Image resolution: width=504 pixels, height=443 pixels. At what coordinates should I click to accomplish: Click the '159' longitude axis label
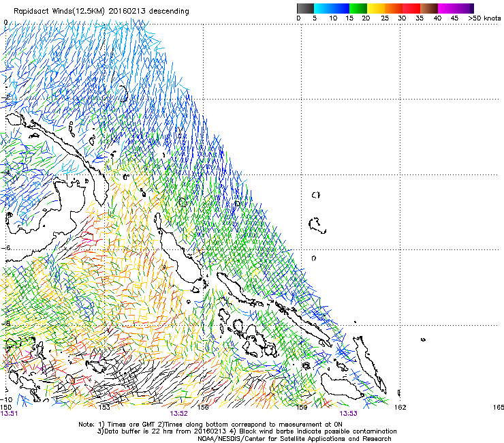pyautogui.click(x=302, y=408)
